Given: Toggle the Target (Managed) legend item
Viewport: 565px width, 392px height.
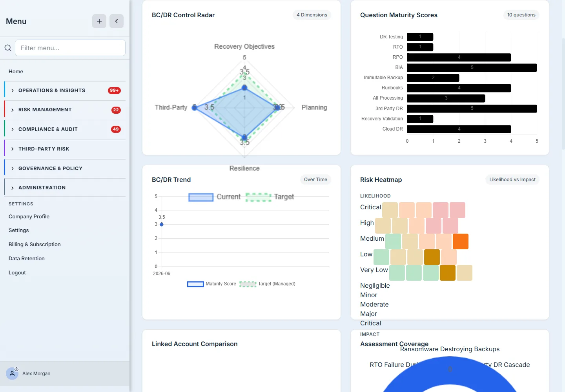Looking at the screenshot, I should click(x=268, y=284).
